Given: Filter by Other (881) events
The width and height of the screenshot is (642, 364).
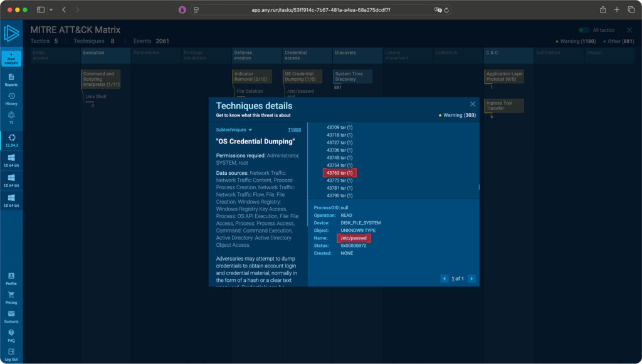Looking at the screenshot, I should click(619, 41).
